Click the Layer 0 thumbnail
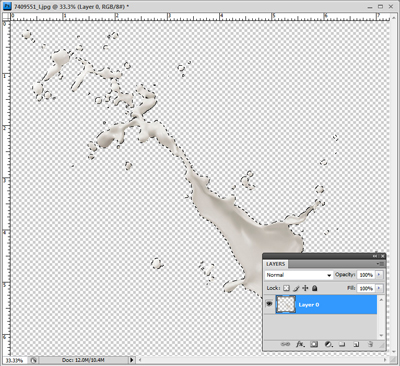The width and height of the screenshot is (400, 366). [286, 304]
